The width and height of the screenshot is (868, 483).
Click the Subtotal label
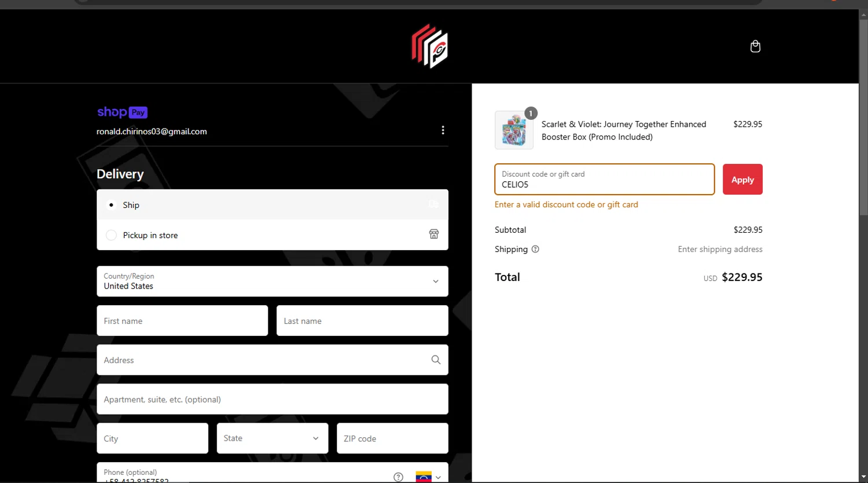pyautogui.click(x=510, y=230)
